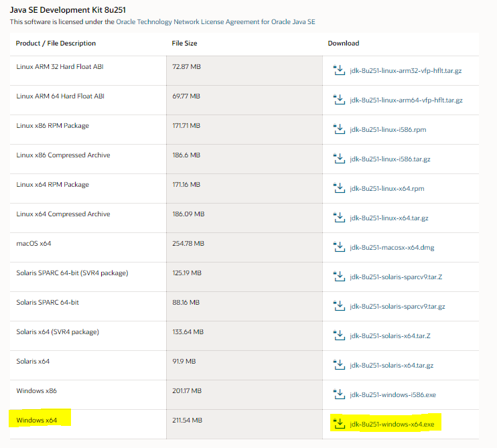Open jdk-8u251-solaris-sparcv9.tar.Z download link

[396, 277]
